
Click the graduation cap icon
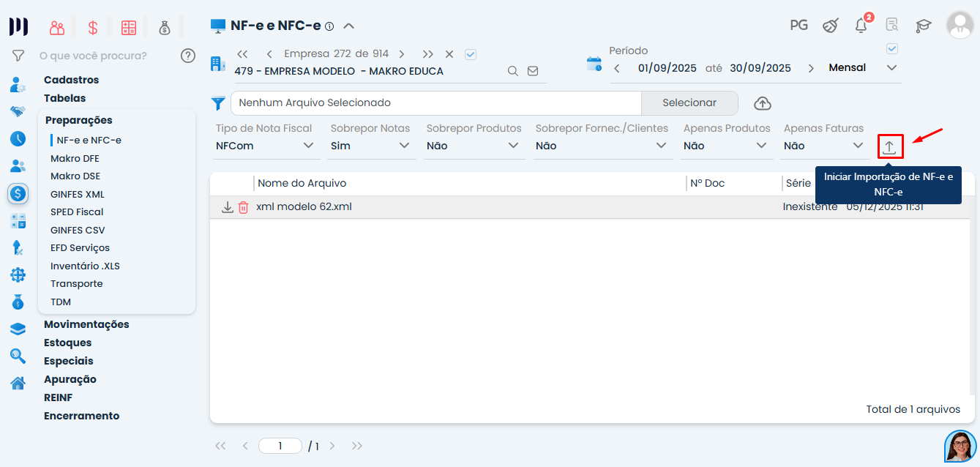(x=924, y=26)
